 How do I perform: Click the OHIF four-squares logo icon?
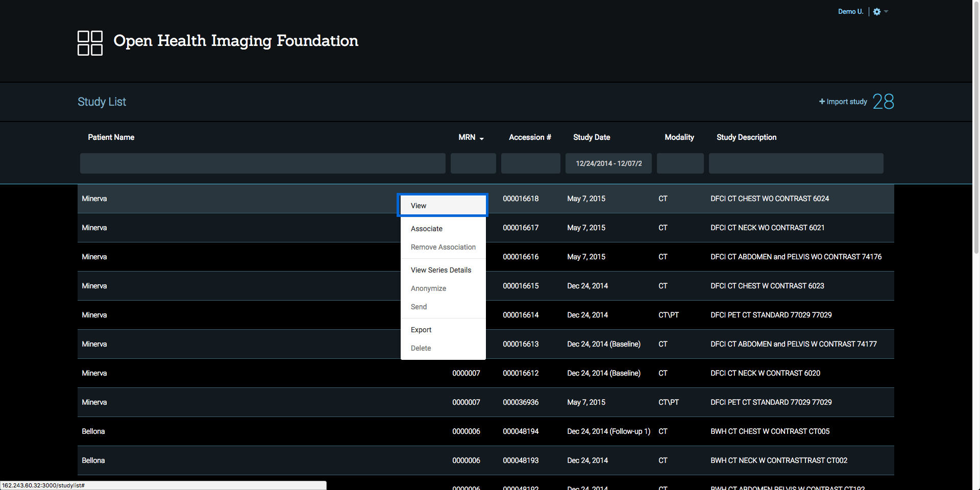pos(90,43)
